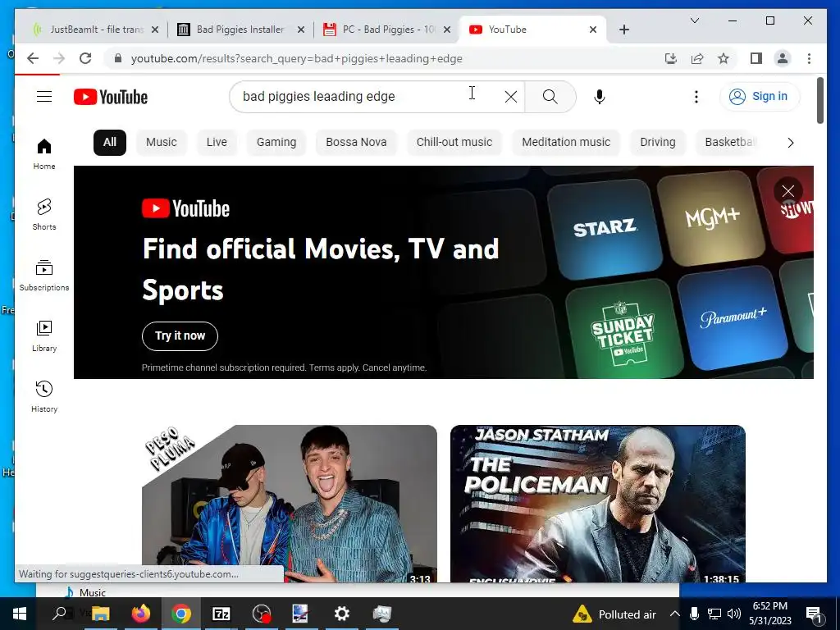Viewport: 840px width, 630px height.
Task: Open 7-Zip from the taskbar
Action: (x=221, y=614)
